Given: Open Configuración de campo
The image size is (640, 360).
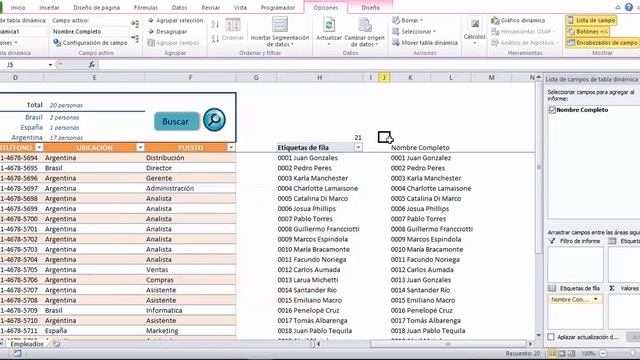Looking at the screenshot, I should (x=90, y=42).
